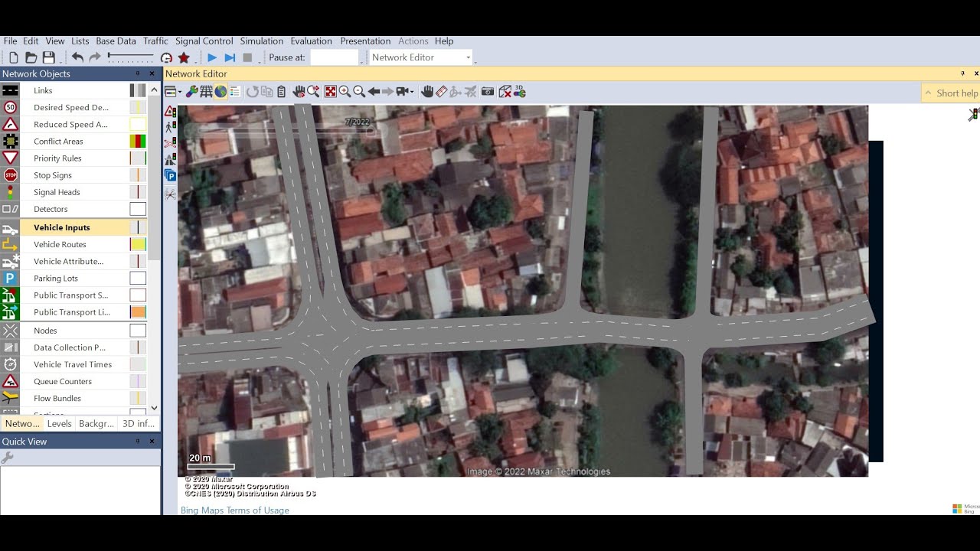
Task: Select Signal Heads network object type
Action: pos(57,192)
